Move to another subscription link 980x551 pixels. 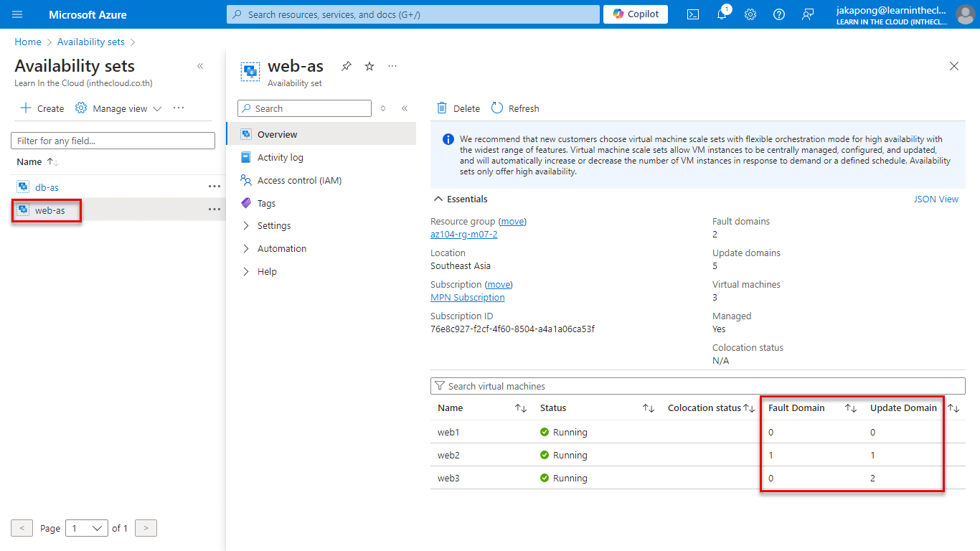click(499, 284)
